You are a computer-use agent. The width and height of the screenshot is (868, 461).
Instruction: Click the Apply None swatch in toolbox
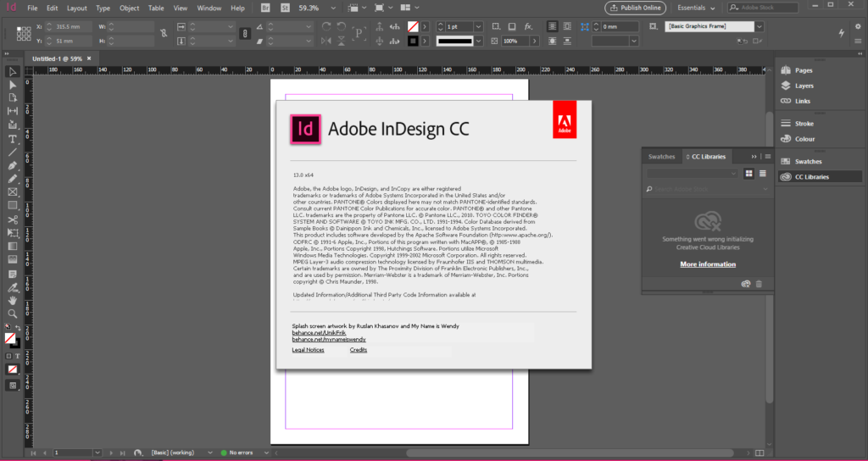point(12,369)
